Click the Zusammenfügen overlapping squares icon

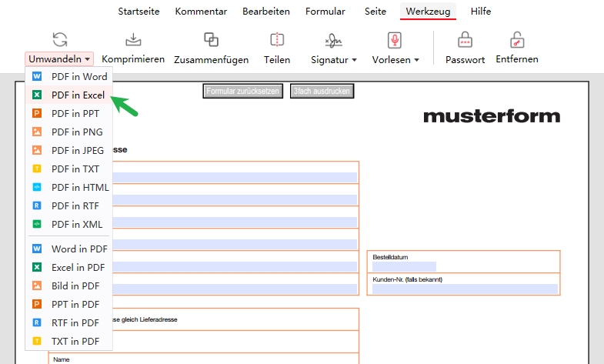click(x=211, y=39)
